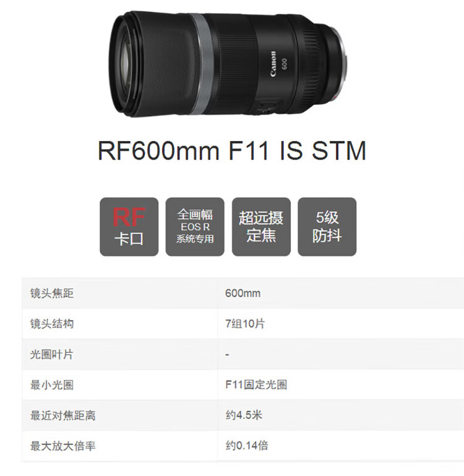This screenshot has width=464, height=476.
Task: Click the RF卡口 badge icon
Action: tap(129, 227)
